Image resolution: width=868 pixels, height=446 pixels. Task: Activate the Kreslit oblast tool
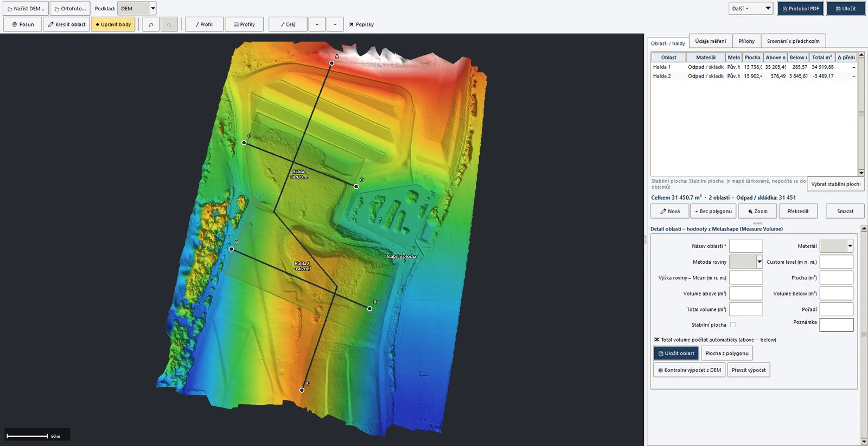tap(66, 24)
